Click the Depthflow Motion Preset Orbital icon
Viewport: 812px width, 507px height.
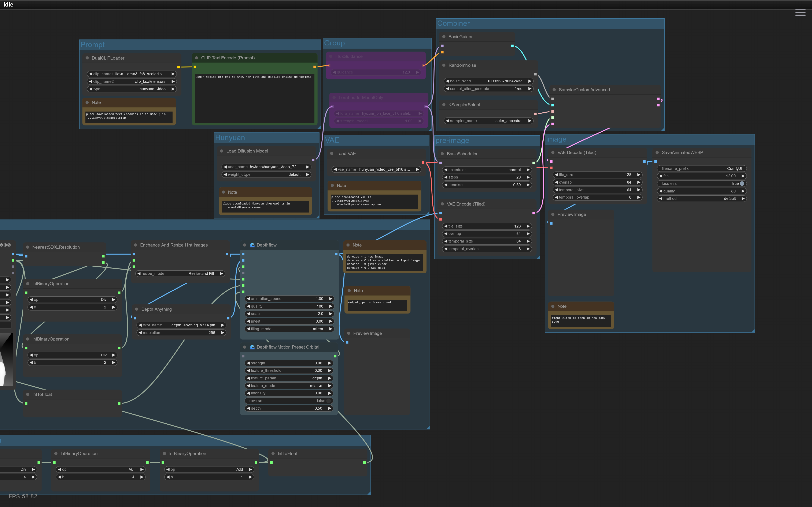point(252,347)
